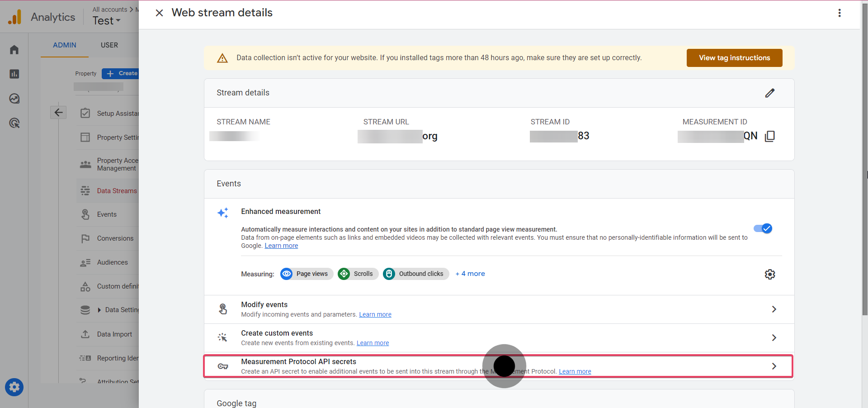Open the Create custom events chevron
The image size is (868, 408).
tap(774, 338)
